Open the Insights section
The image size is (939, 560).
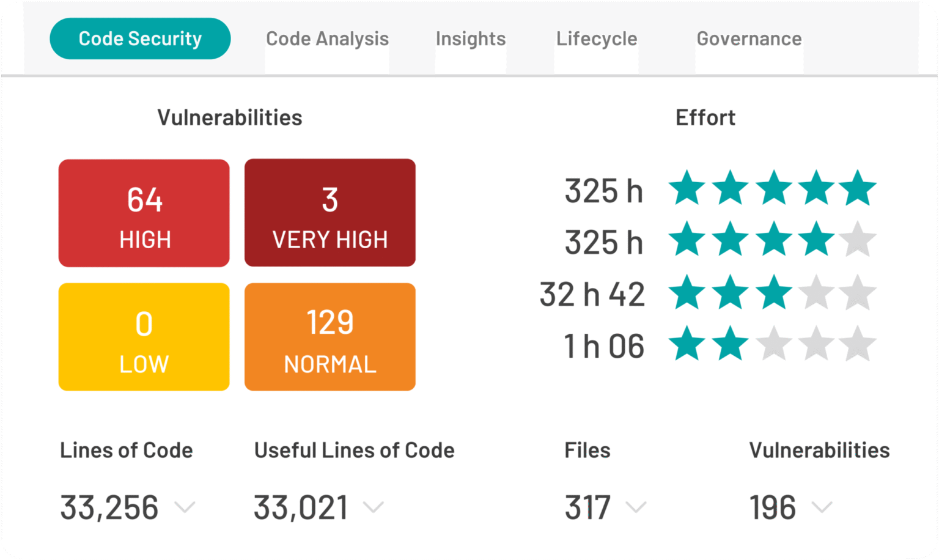[x=471, y=38]
